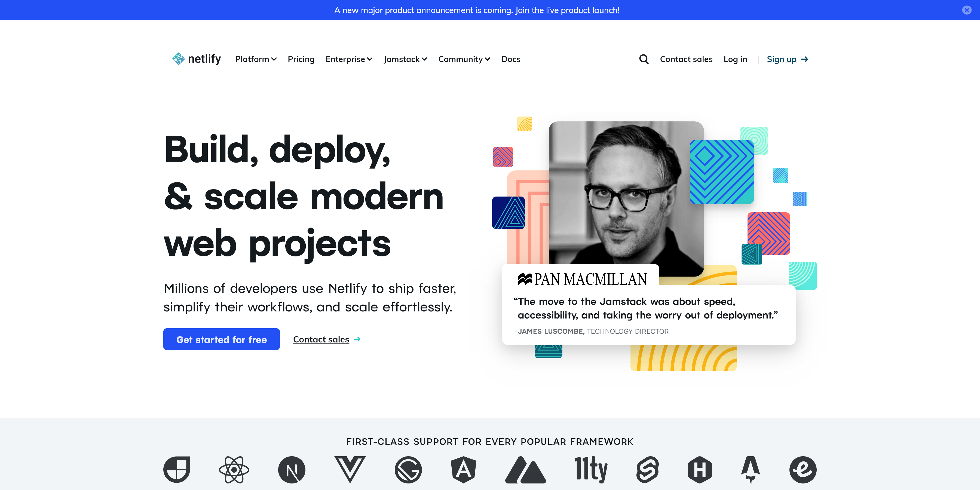The height and width of the screenshot is (490, 980).
Task: Follow the hero Contact sales link
Action: pos(321,339)
